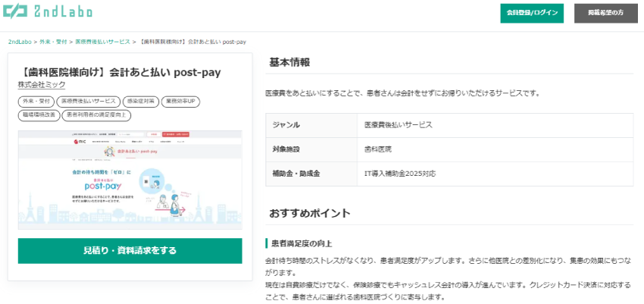
Task: Click the 歯科医院 value in the table
Action: [378, 149]
